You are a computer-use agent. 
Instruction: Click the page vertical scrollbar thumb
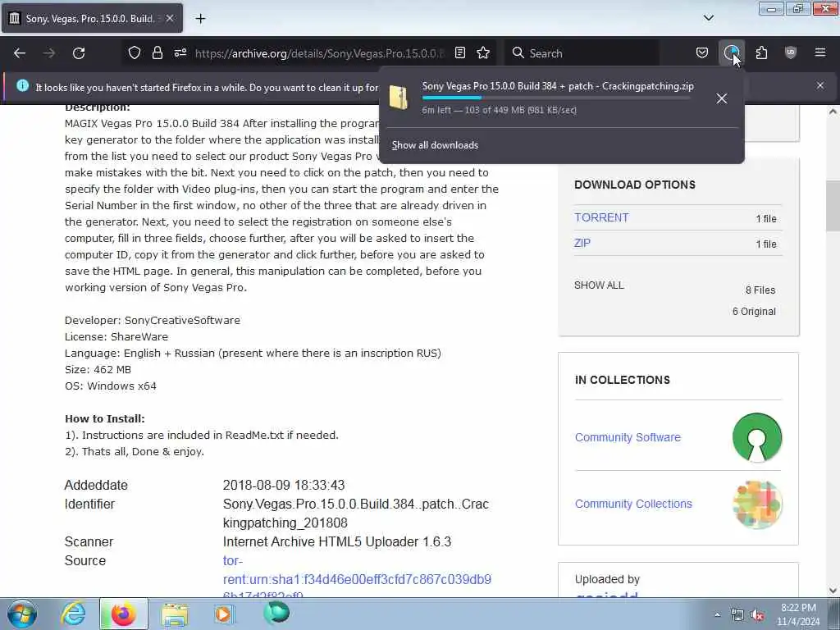point(833,206)
